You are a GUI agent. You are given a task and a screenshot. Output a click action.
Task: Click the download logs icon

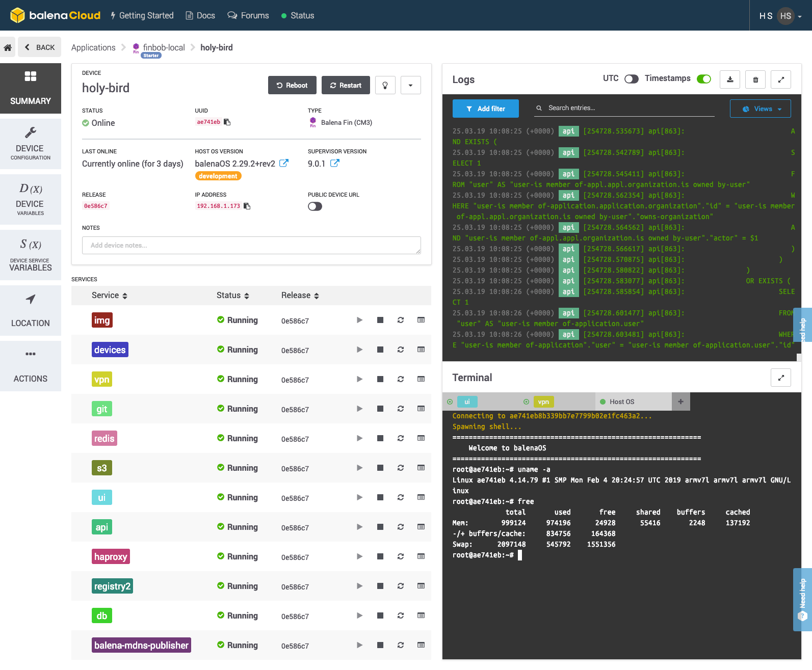tap(729, 79)
